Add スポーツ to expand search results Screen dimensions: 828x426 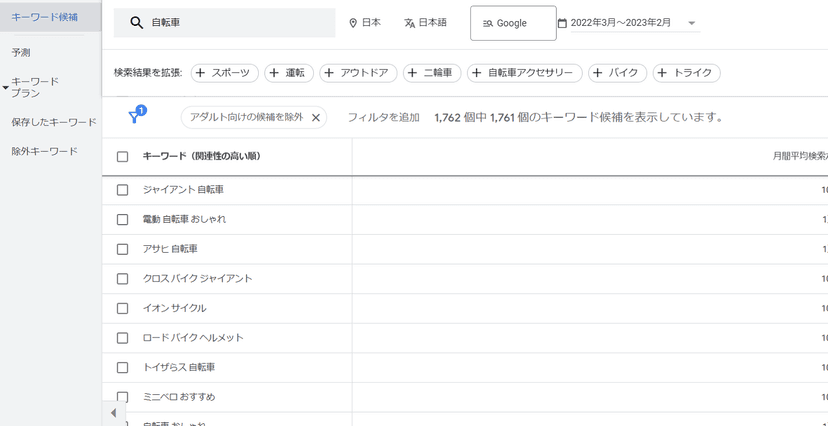tap(224, 73)
